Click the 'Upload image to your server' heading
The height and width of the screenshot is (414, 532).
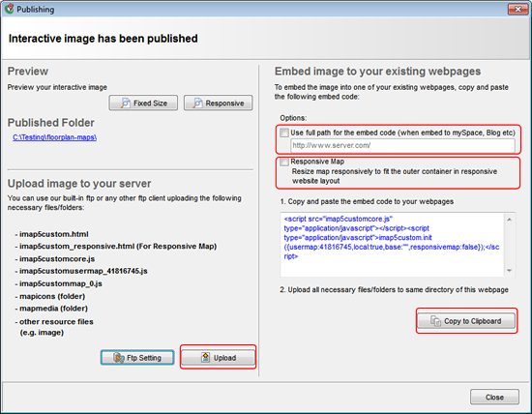(79, 184)
